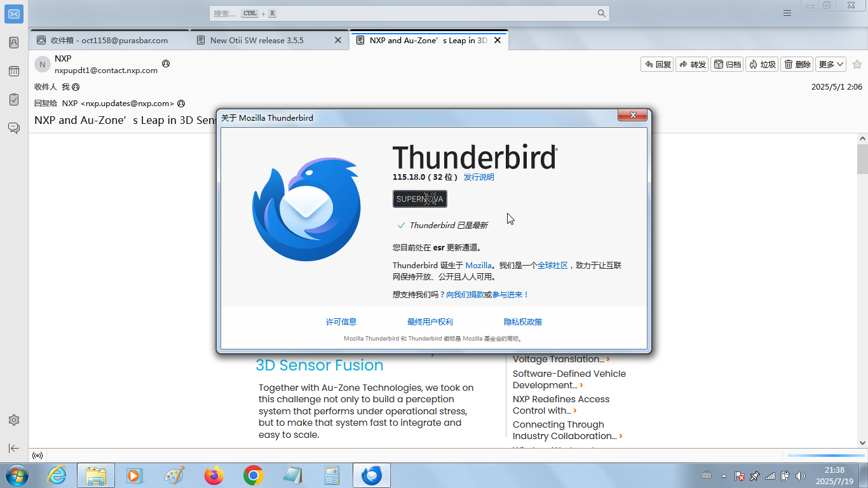The image size is (868, 488).
Task: Open Software-Defined Vehicle Development link
Action: pos(569,379)
